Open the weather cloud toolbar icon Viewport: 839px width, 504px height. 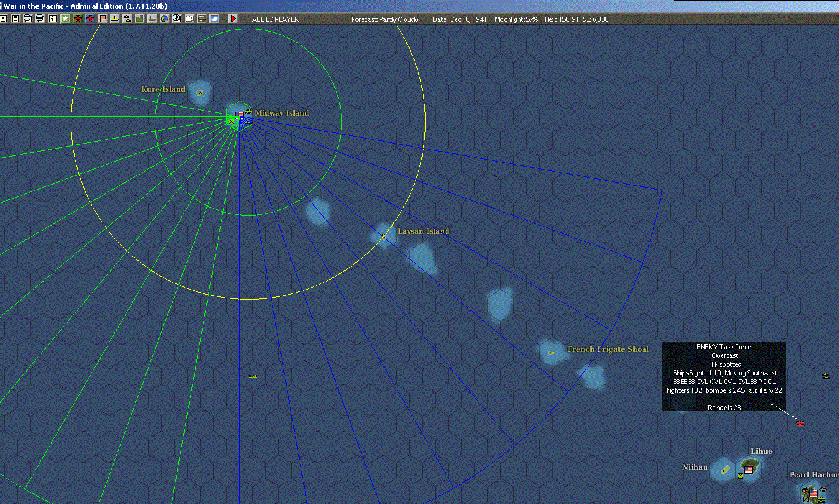(214, 19)
